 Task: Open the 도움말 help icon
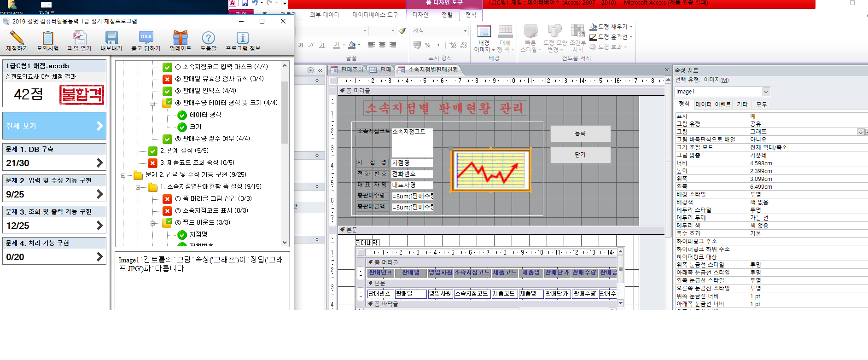[x=208, y=38]
